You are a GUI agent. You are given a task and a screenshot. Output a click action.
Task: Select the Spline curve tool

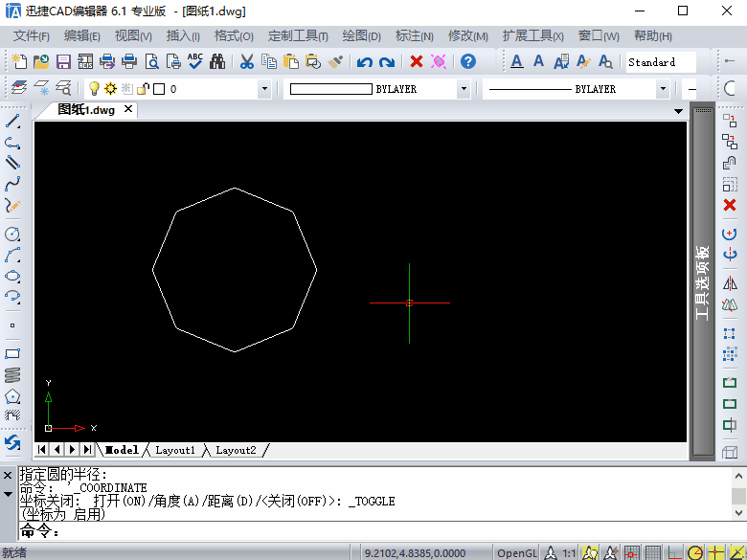pyautogui.click(x=12, y=184)
